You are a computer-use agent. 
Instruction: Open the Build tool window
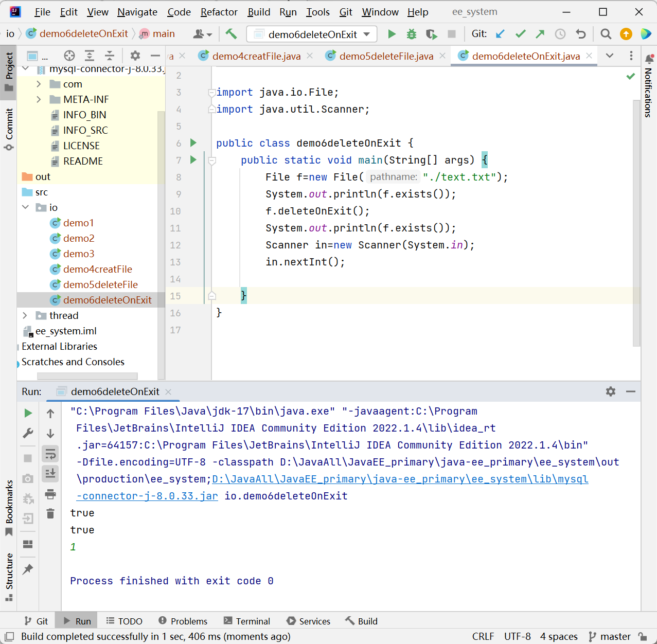tap(361, 621)
